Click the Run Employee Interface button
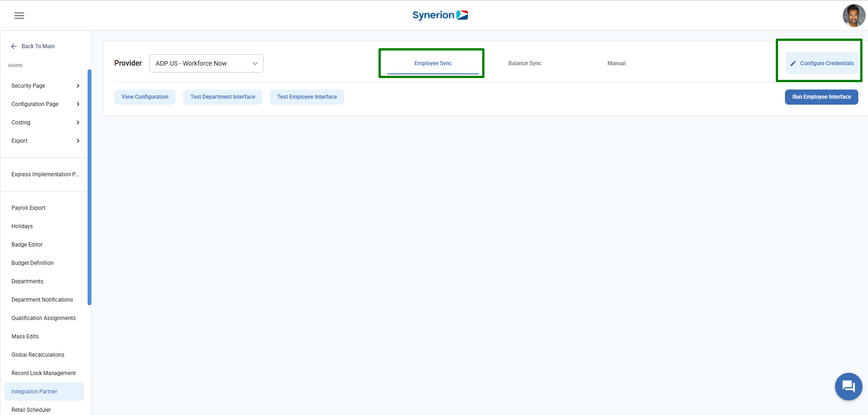Image resolution: width=868 pixels, height=415 pixels. (821, 97)
